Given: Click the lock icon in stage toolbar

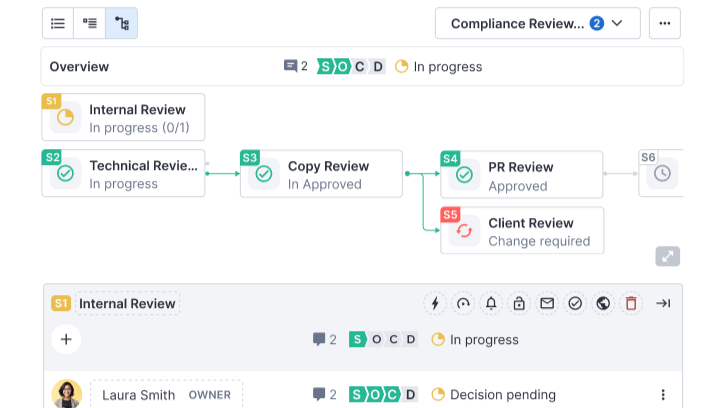Looking at the screenshot, I should (519, 304).
